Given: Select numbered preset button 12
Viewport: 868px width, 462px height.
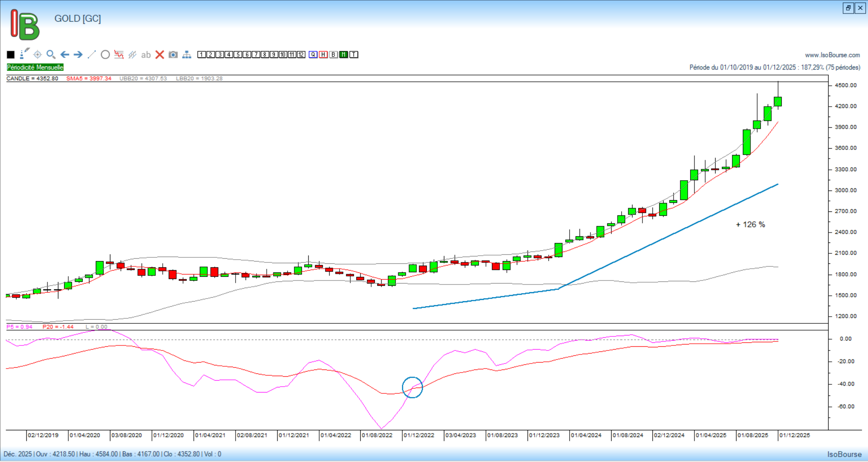Looking at the screenshot, I should pos(301,55).
